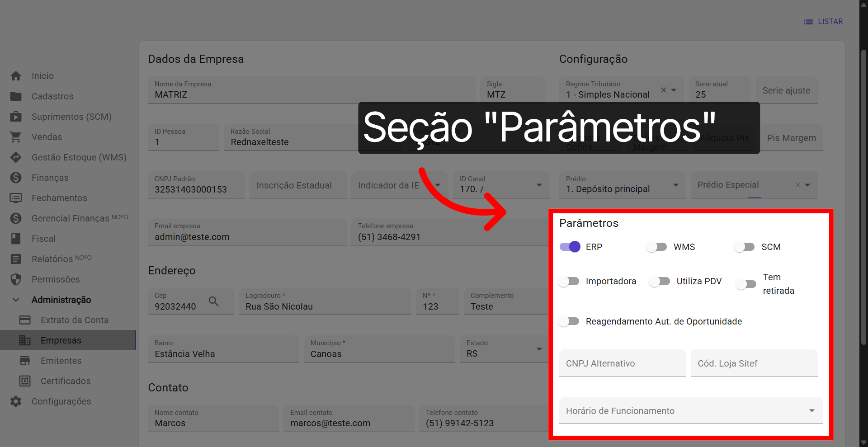The width and height of the screenshot is (868, 447).
Task: Enable the WMS toggle in Parâmetros
Action: click(656, 247)
